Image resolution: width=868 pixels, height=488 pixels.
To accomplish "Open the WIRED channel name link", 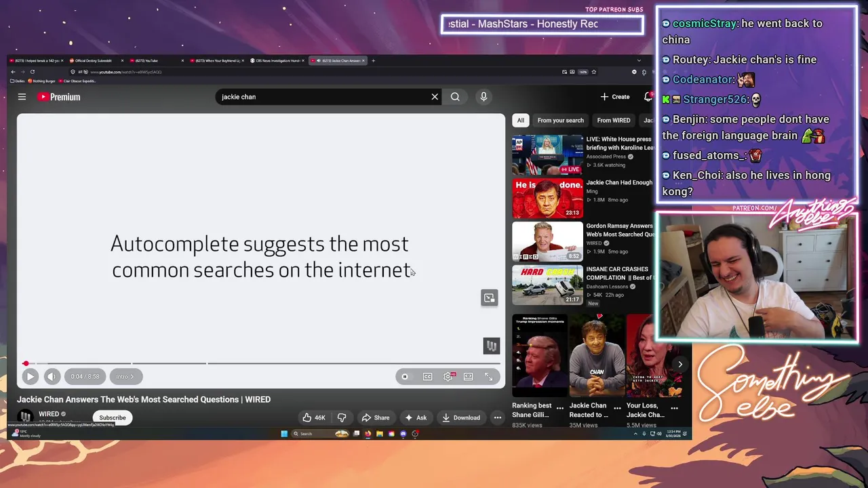I will point(49,414).
